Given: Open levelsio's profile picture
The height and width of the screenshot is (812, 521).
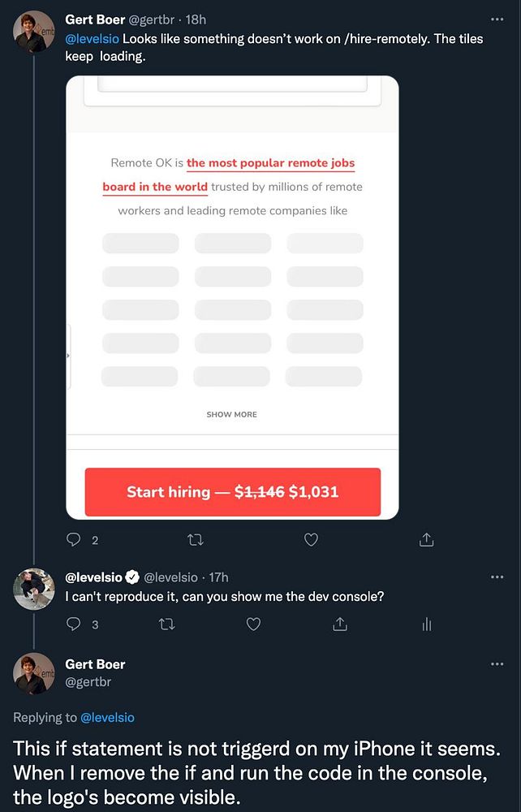Looking at the screenshot, I should tap(33, 590).
